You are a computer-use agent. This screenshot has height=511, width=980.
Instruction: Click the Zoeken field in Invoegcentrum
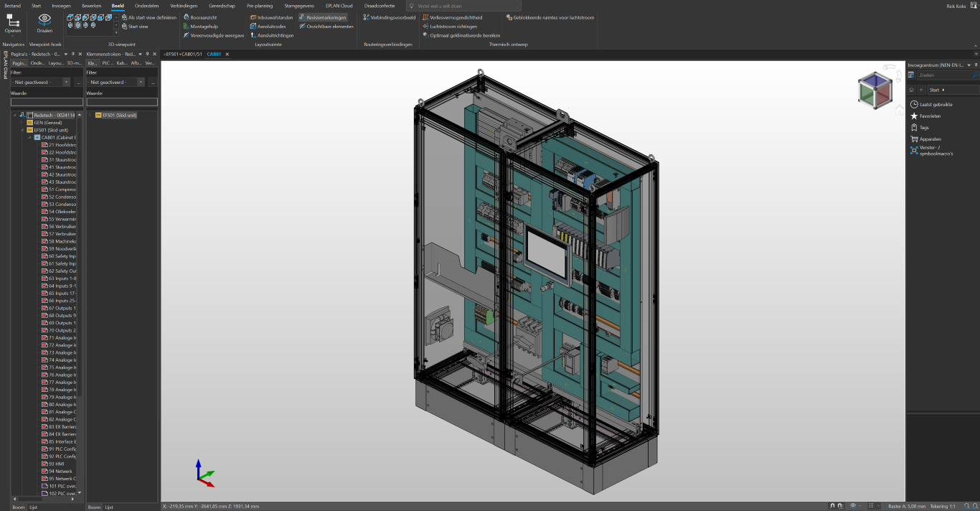947,75
